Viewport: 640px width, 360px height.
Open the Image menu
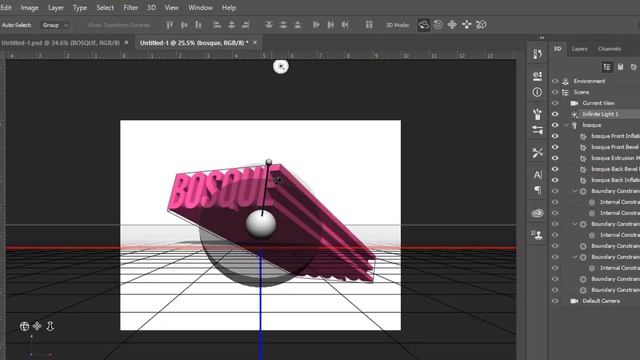(29, 8)
